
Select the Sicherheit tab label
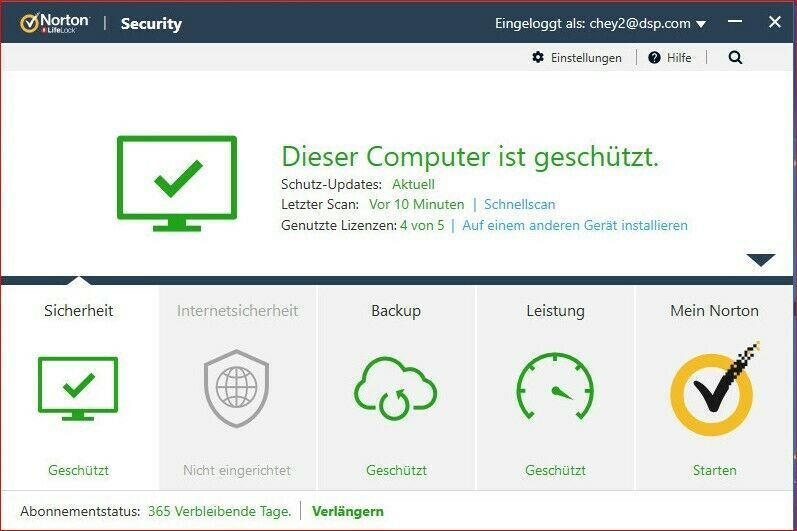point(79,311)
